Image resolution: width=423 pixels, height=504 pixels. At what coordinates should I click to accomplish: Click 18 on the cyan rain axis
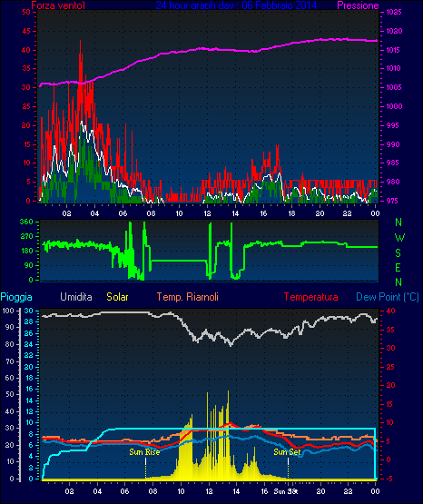(29, 378)
